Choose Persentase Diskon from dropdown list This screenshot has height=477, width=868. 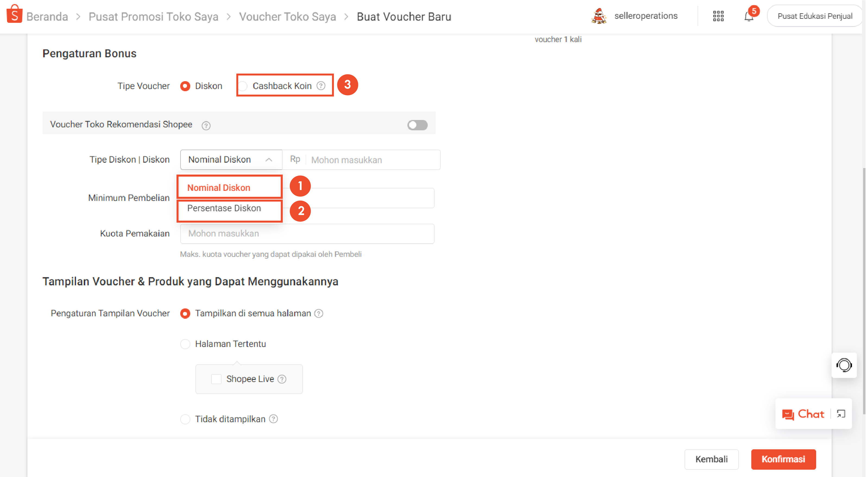pyautogui.click(x=224, y=208)
